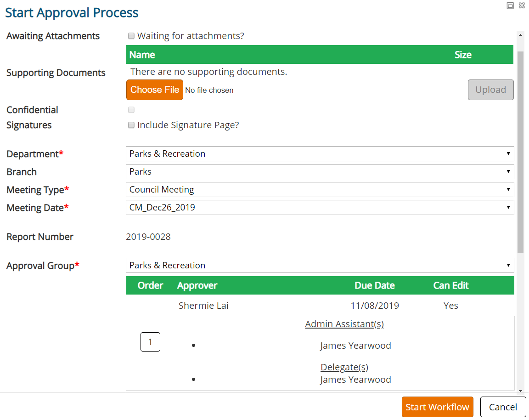Close the Start Approval Process dialog
529x420 pixels.
[522, 6]
